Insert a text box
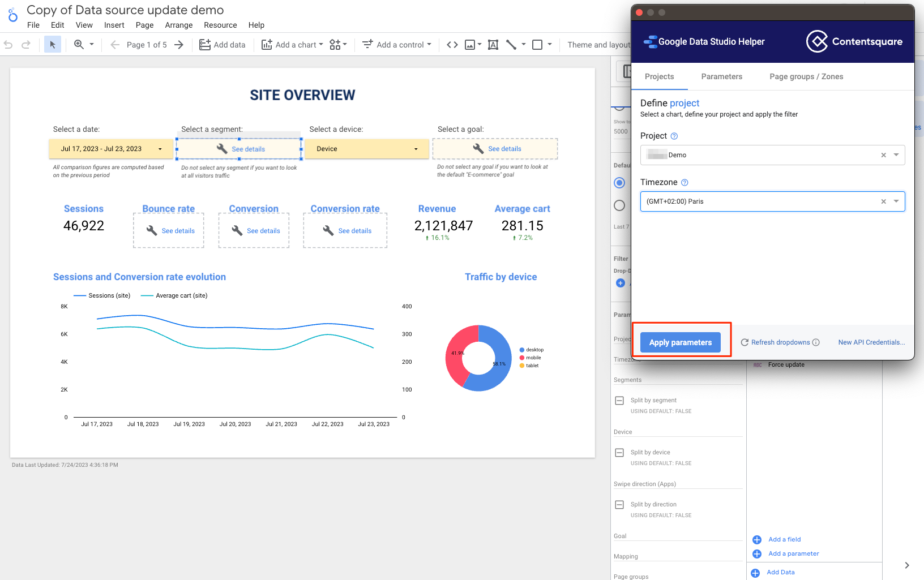 pyautogui.click(x=493, y=45)
